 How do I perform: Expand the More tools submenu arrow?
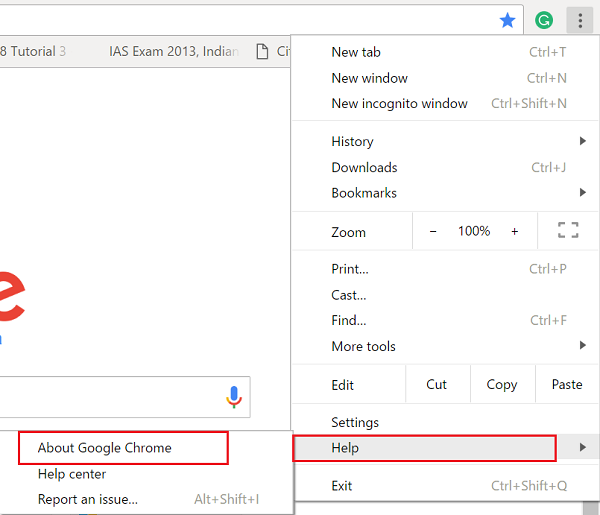tap(582, 346)
